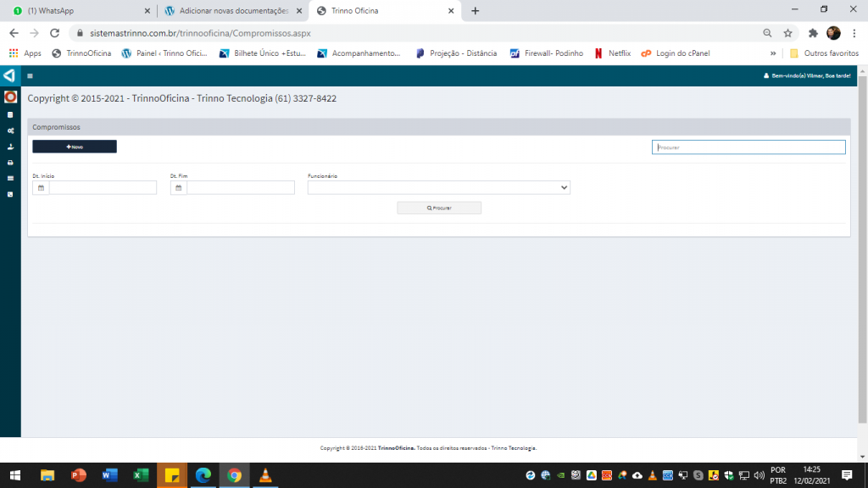The image size is (868, 488).
Task: Focus the Procurar search box
Action: (x=748, y=147)
